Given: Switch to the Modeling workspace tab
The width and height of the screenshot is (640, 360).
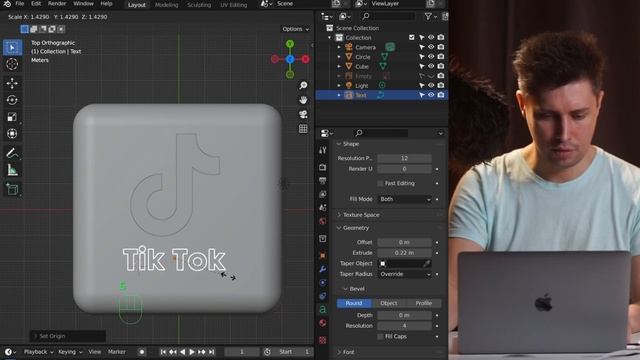Looking at the screenshot, I should (167, 5).
